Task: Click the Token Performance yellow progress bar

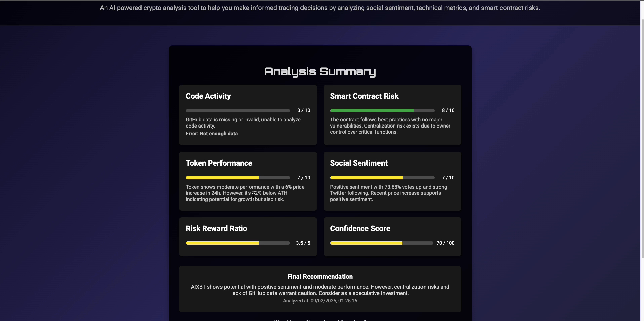Action: tap(238, 178)
